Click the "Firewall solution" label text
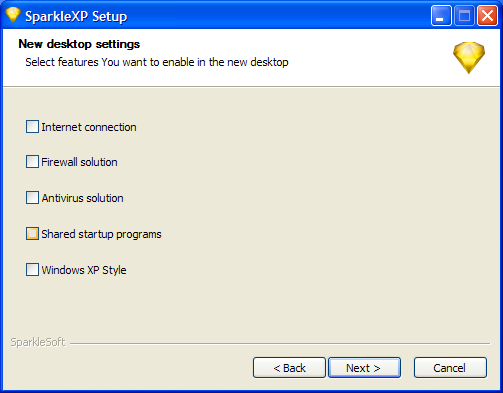The image size is (503, 393). [x=79, y=162]
